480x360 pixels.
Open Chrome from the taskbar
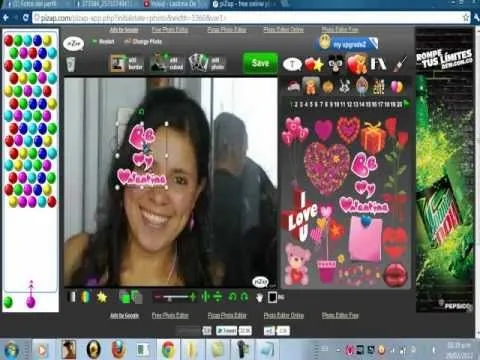coord(169,350)
